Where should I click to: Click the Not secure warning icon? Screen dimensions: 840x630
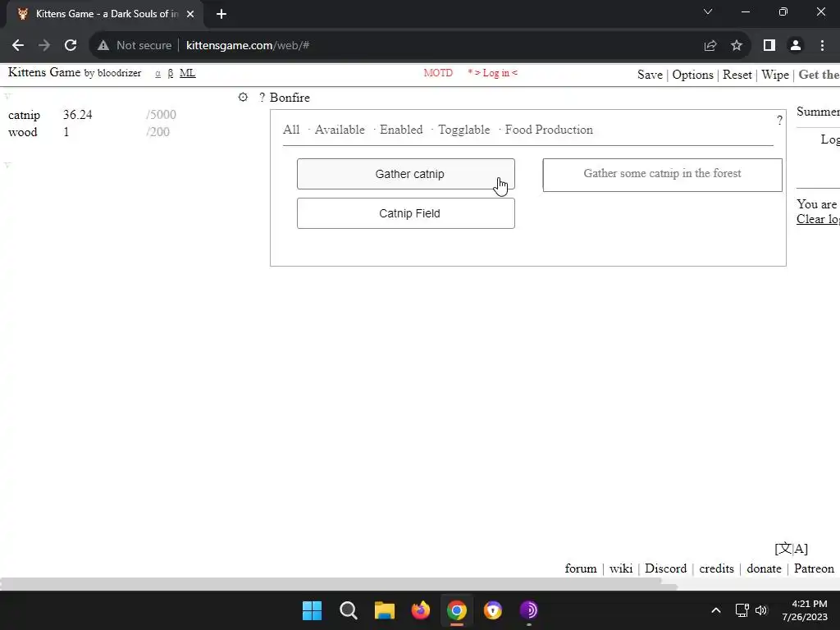pos(103,46)
